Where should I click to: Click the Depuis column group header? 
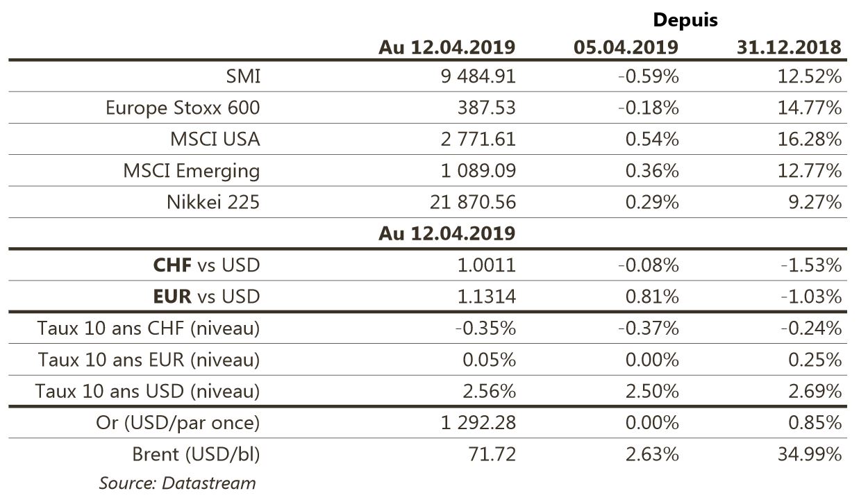tap(685, 21)
